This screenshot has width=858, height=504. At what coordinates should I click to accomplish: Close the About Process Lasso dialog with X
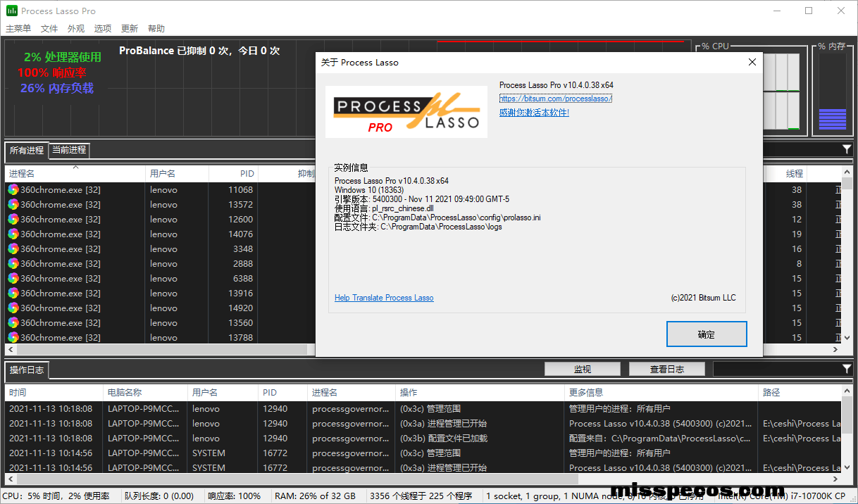pyautogui.click(x=752, y=62)
